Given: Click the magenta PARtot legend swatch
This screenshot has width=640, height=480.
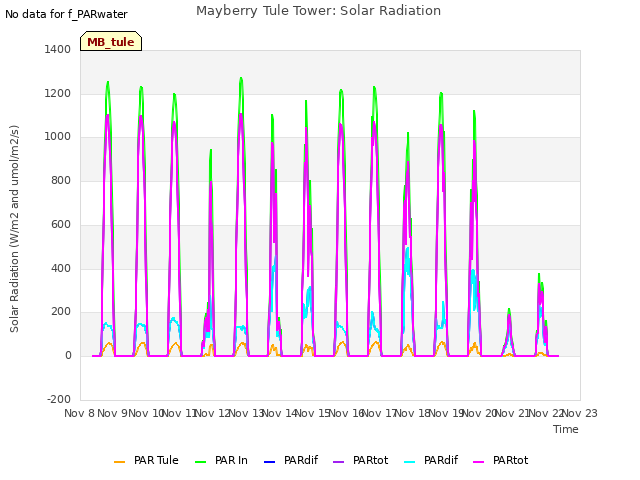Looking at the screenshot, I should [x=479, y=462].
